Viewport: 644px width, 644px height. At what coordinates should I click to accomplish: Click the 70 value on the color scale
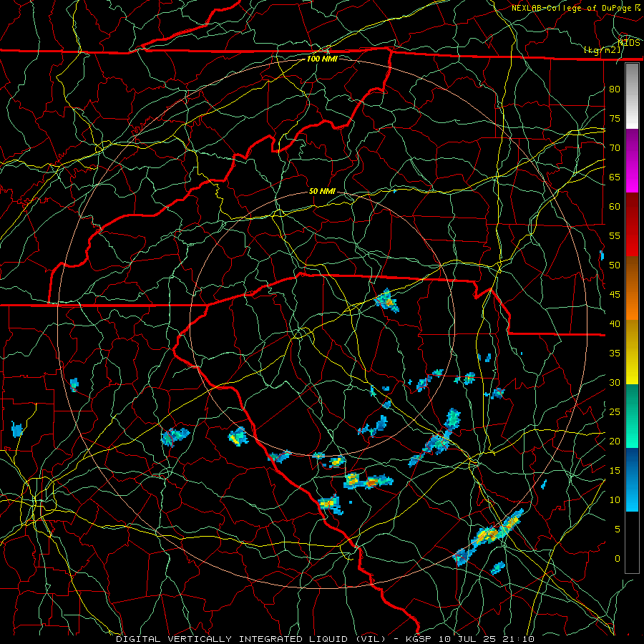click(x=615, y=148)
